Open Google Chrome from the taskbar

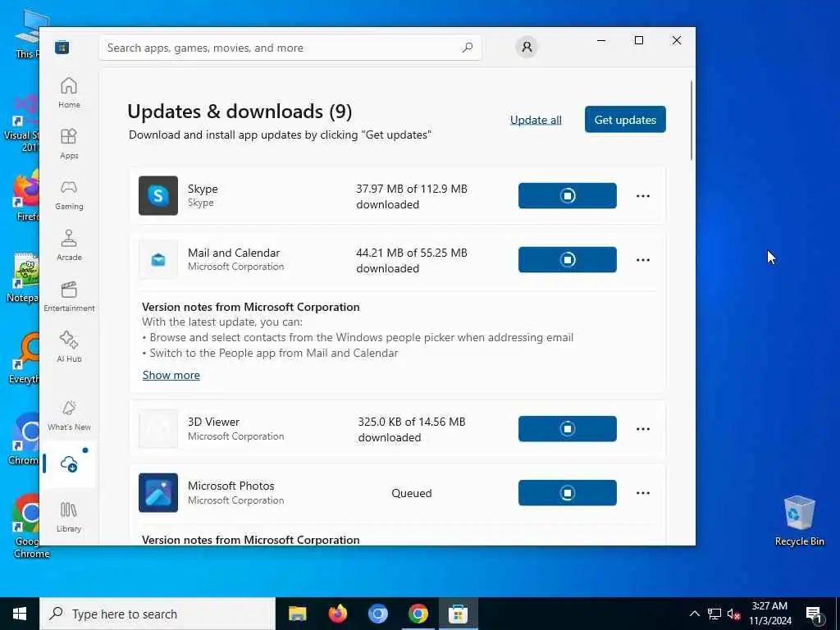[x=418, y=614]
